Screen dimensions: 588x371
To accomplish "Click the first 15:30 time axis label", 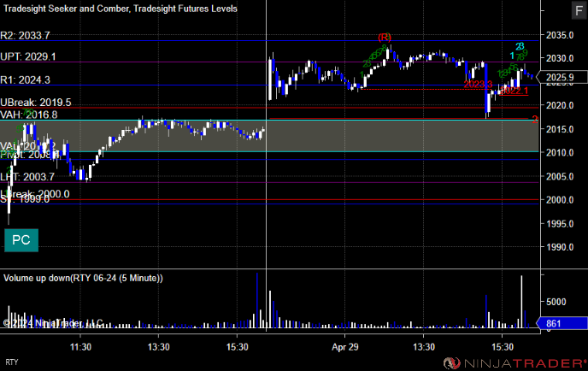I will [237, 347].
